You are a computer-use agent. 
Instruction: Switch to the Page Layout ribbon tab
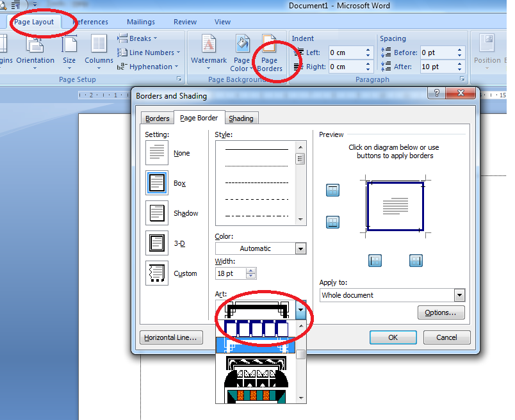click(x=34, y=22)
